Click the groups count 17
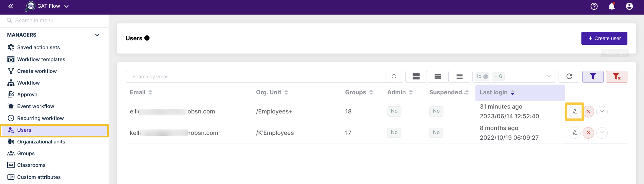 (348, 133)
